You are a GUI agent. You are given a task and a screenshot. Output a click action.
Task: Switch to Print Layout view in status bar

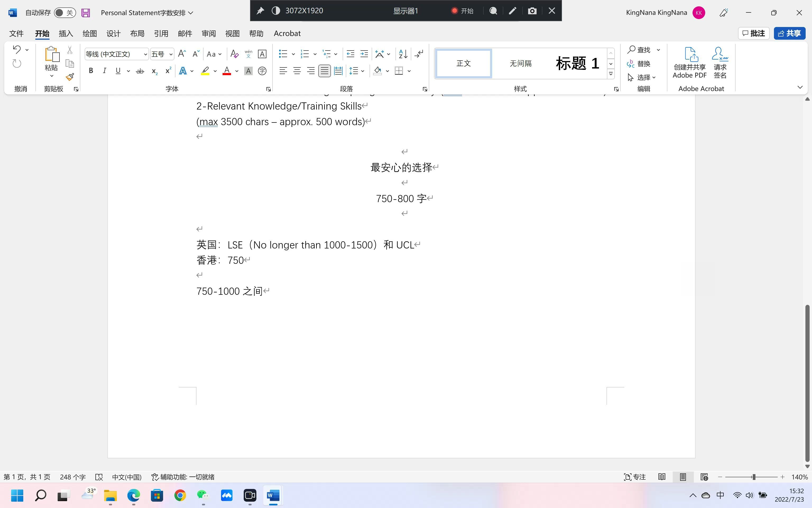pyautogui.click(x=683, y=477)
